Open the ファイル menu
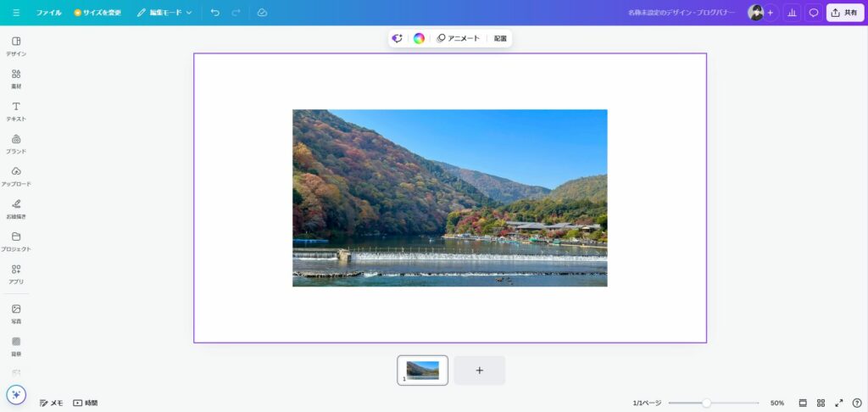The width and height of the screenshot is (868, 412). (x=48, y=13)
